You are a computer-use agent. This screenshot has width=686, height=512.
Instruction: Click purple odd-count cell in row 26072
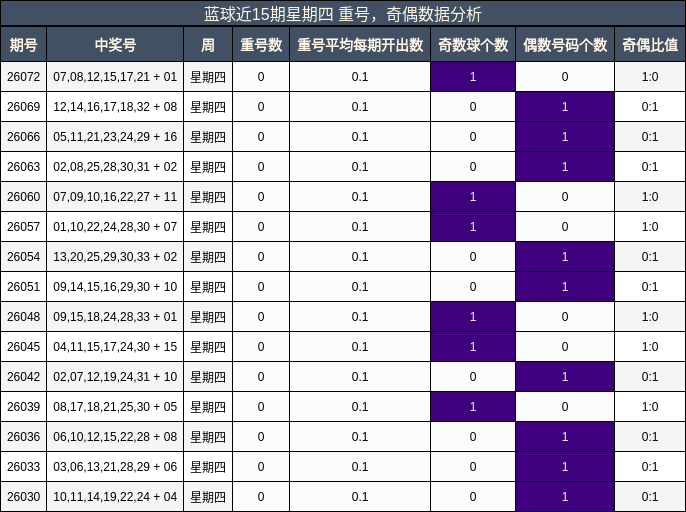[x=473, y=77]
